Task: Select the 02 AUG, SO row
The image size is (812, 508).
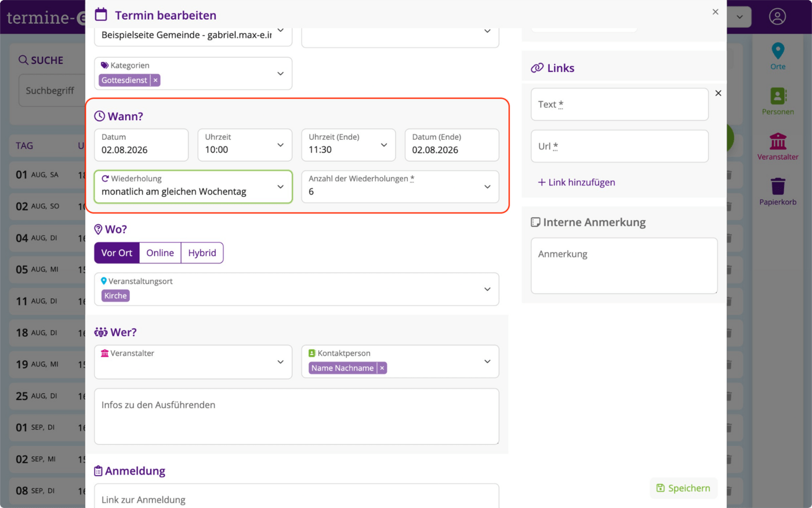Action: pyautogui.click(x=48, y=206)
